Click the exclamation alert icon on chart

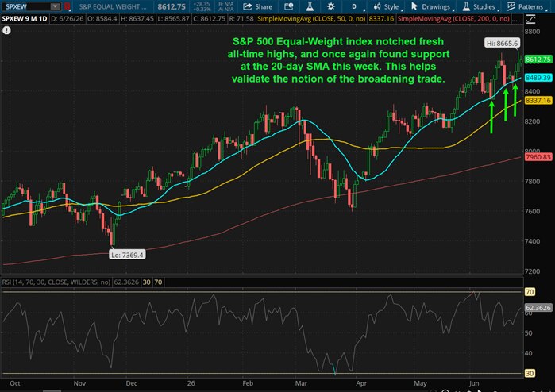(6, 30)
